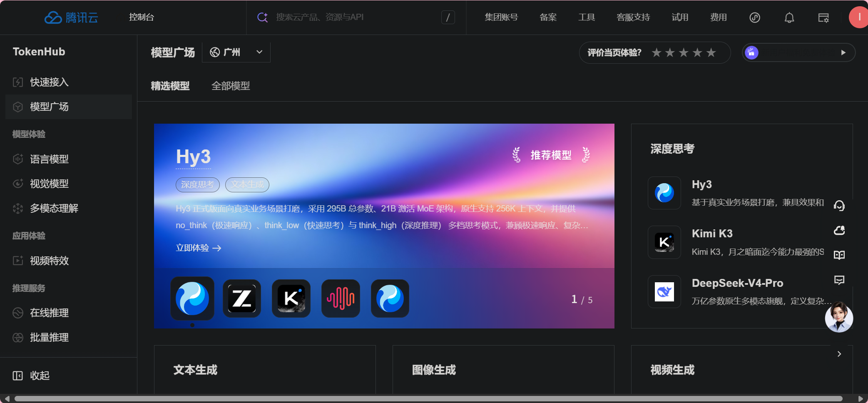
Task: Click the feedback message floating icon
Action: coord(839,280)
